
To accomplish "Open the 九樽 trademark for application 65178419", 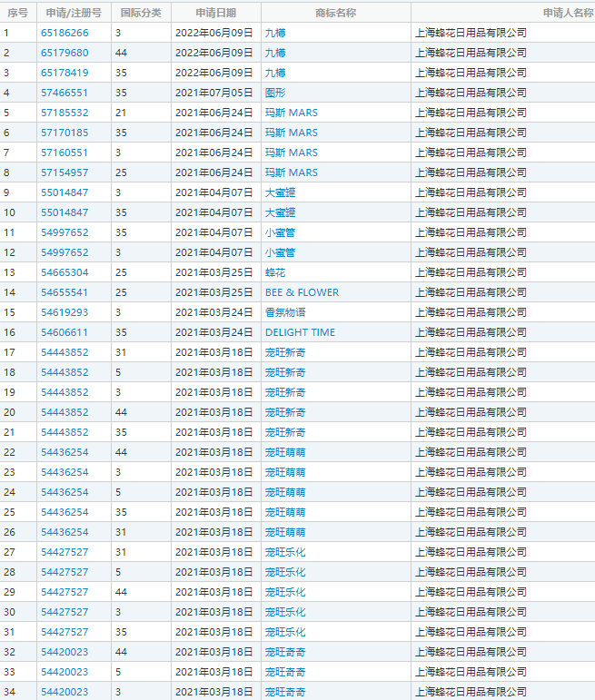I will (275, 73).
